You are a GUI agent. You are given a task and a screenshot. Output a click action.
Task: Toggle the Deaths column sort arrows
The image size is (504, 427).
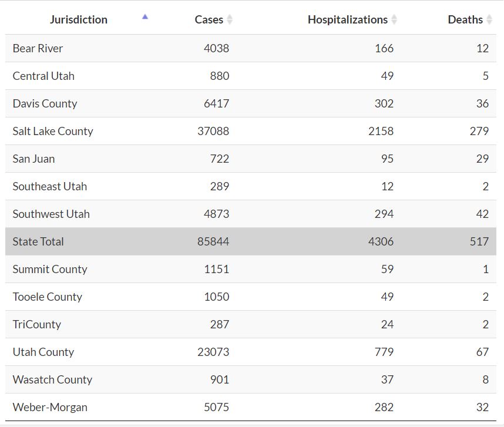pos(488,19)
